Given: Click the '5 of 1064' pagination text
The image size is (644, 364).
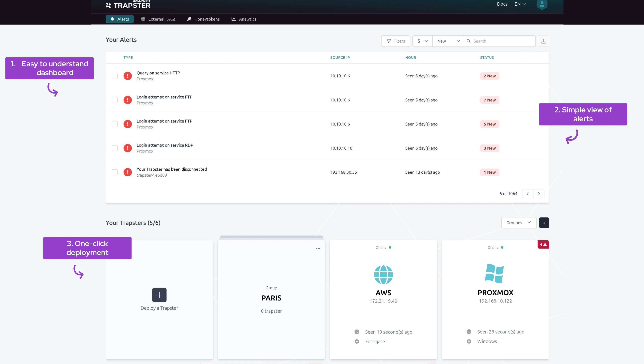Looking at the screenshot, I should 508,194.
